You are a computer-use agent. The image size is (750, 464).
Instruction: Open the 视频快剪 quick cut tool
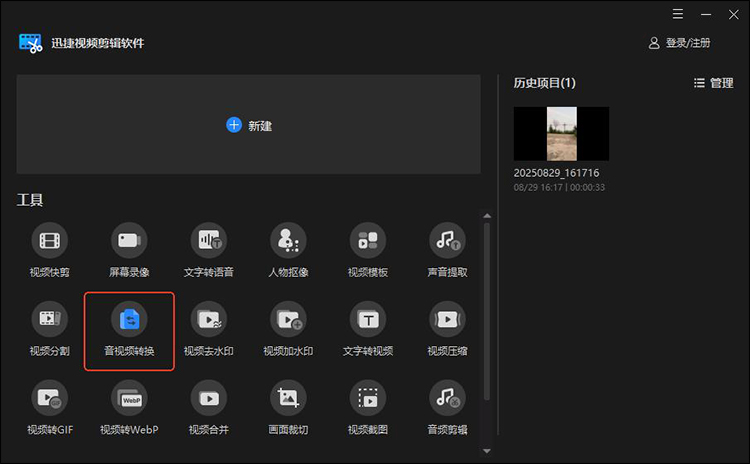click(x=49, y=241)
